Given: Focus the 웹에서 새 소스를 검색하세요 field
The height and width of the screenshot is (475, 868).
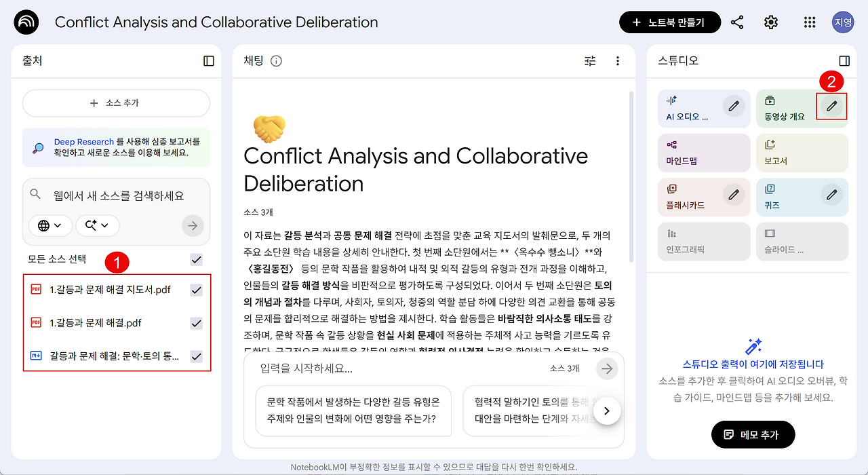Looking at the screenshot, I should pyautogui.click(x=119, y=195).
